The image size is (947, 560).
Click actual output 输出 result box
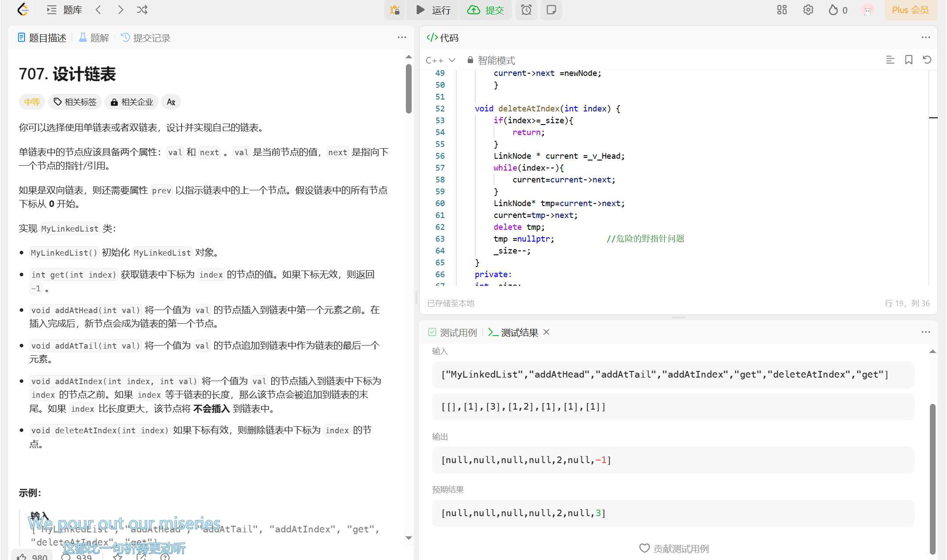(x=673, y=460)
